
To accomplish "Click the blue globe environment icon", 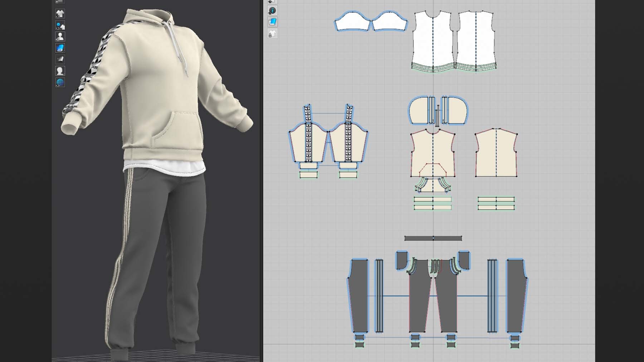I will (60, 82).
